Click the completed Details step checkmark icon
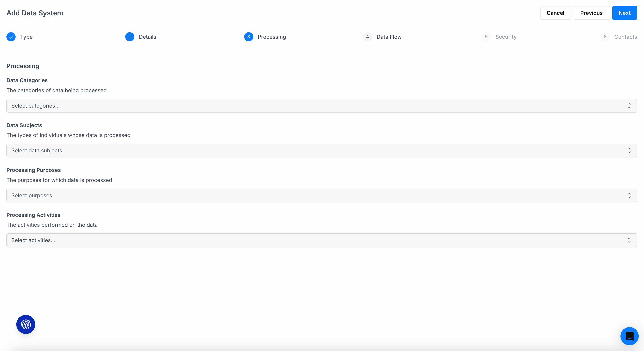Image resolution: width=644 pixels, height=351 pixels. 130,37
